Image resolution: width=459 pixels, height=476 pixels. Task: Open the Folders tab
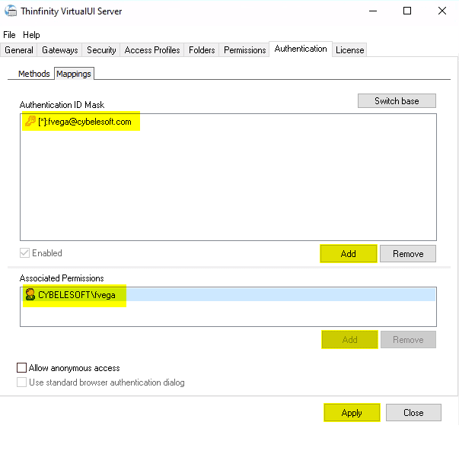pyautogui.click(x=202, y=50)
